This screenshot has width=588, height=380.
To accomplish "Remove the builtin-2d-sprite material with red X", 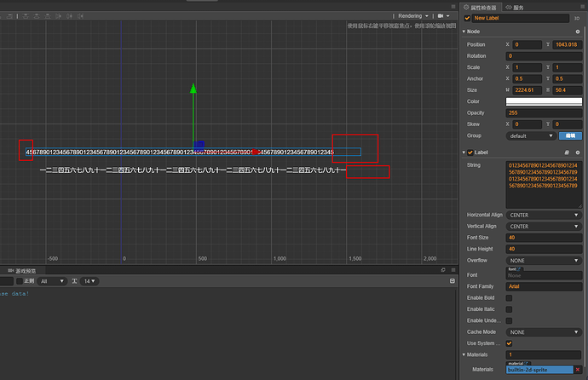I will (578, 370).
